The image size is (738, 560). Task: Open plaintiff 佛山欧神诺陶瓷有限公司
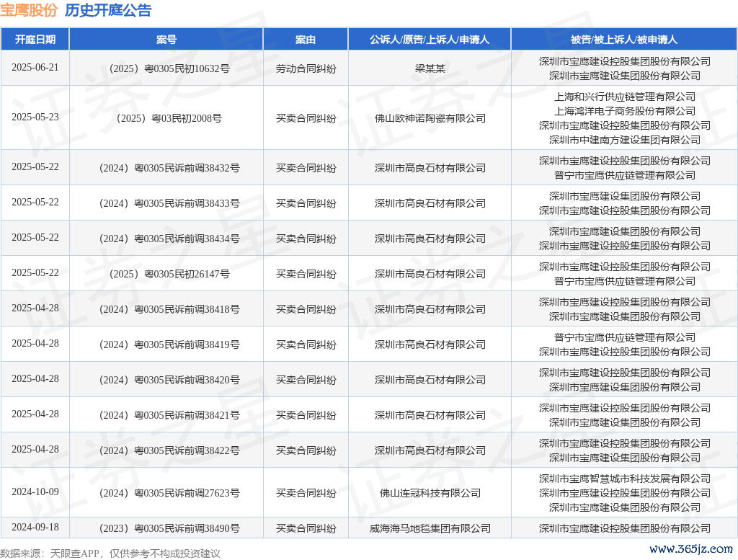coord(430,118)
